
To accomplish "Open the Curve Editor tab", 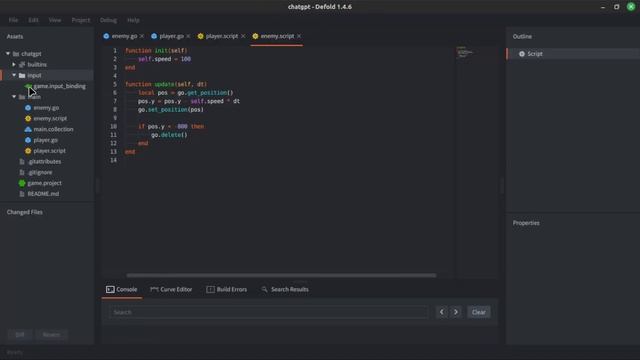I will pos(171,289).
